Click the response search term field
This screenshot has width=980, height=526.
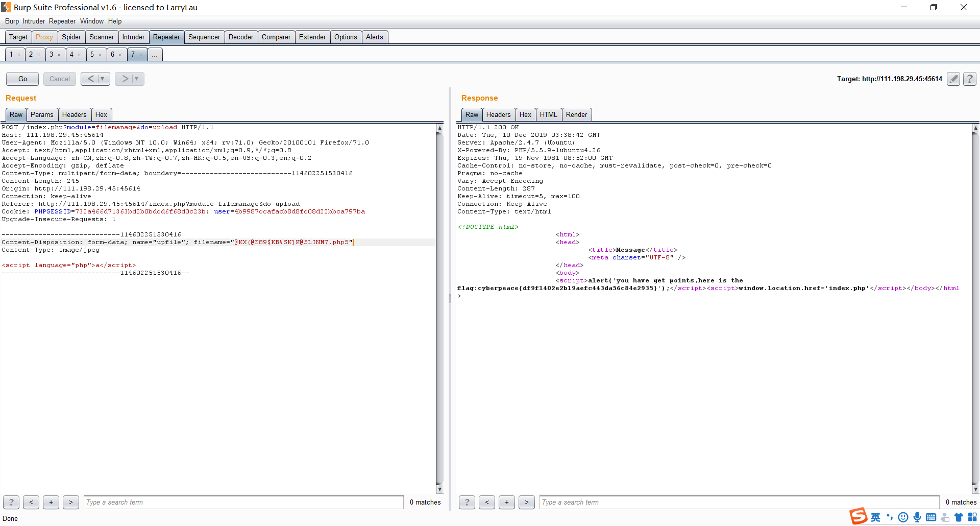coord(739,503)
